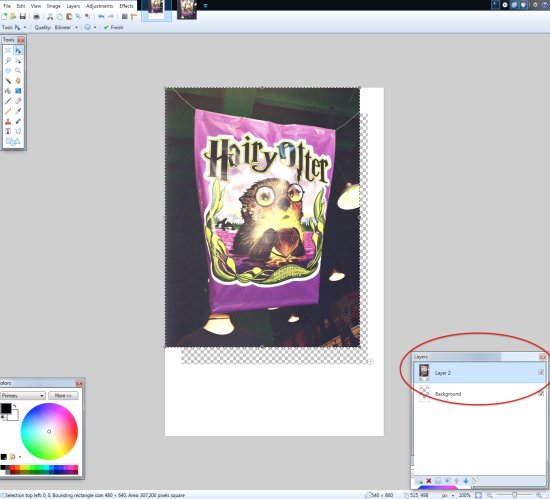This screenshot has height=499, width=550.
Task: Pick a hue on the color wheel
Action: (49, 431)
